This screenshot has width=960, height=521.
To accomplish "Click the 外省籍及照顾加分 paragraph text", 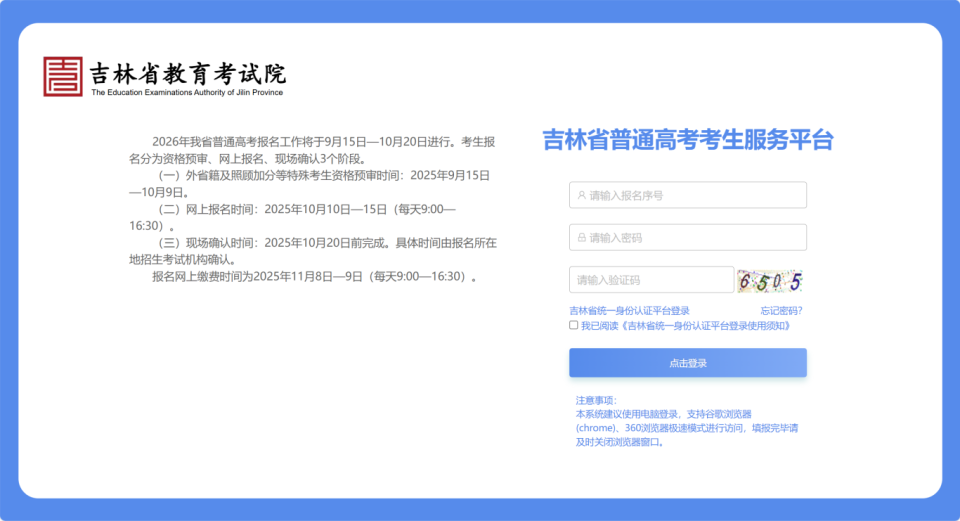I will coord(310,184).
